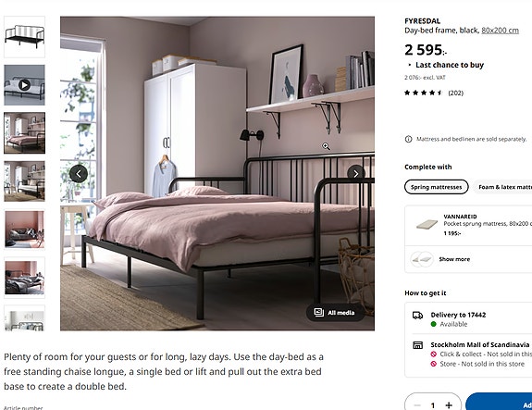Click info icon beside mattress note
This screenshot has width=532, height=410.
point(409,139)
